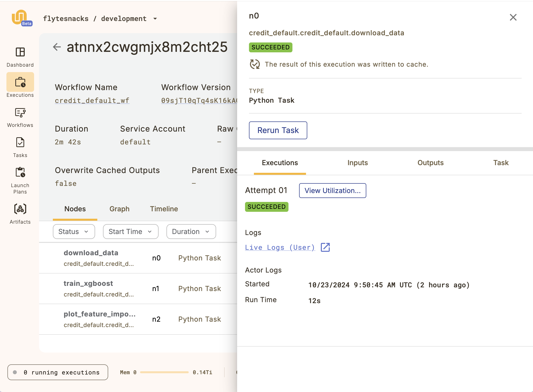Click the Rerun Task button
This screenshot has height=392, width=533.
[x=278, y=130]
